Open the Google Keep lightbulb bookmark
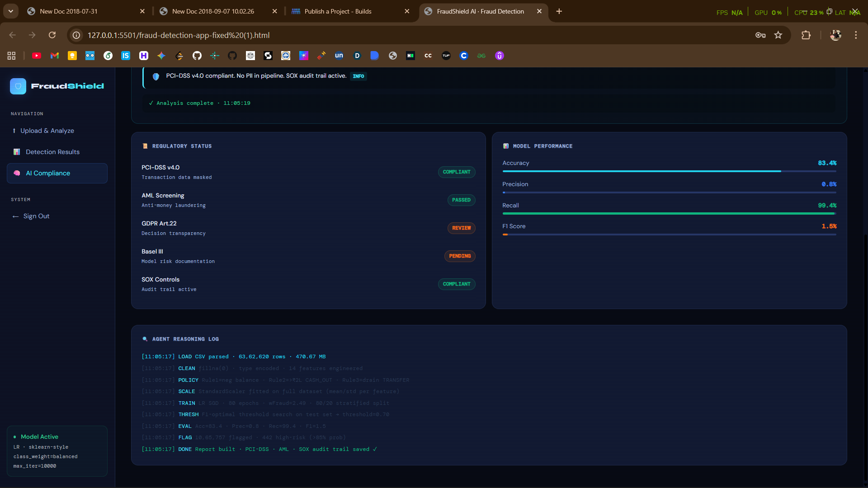The width and height of the screenshot is (868, 488). pyautogui.click(x=72, y=56)
